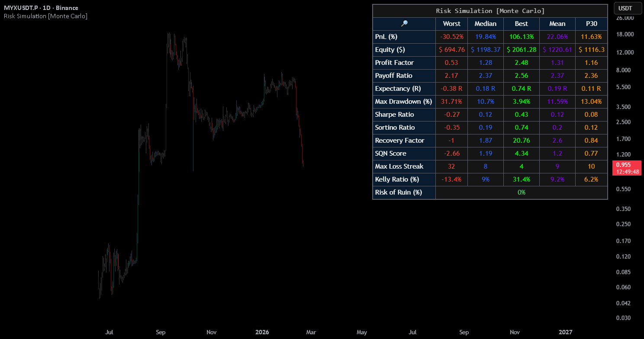Click the best Kelly Ratio value 31.4%
Screen dimensions: 644x339
click(x=522, y=179)
